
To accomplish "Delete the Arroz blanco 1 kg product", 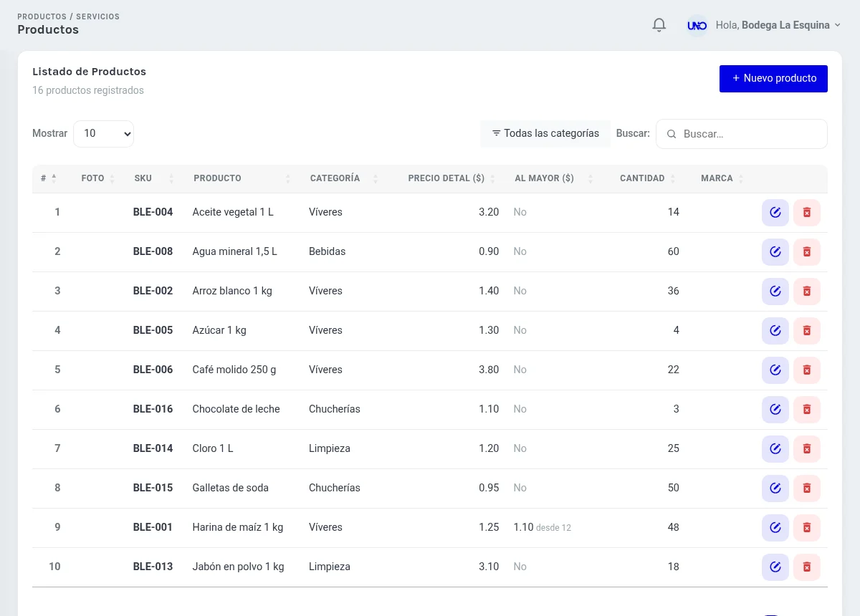I will coord(807,292).
